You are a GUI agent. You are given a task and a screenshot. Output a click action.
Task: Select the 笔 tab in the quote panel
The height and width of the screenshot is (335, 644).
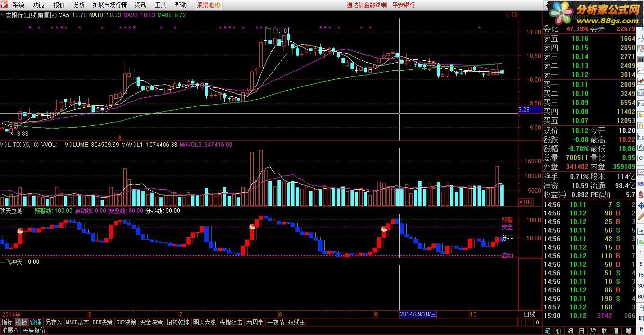547,331
